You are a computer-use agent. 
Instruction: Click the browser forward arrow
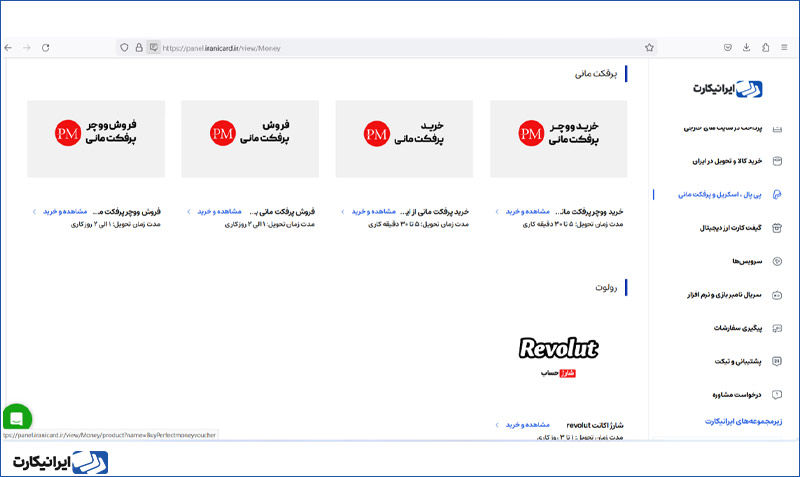pyautogui.click(x=27, y=48)
